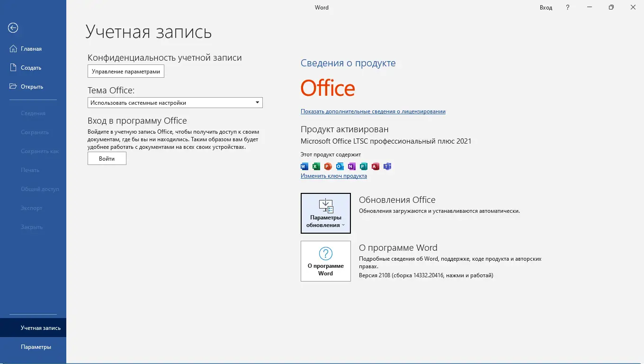Click the Войти button
This screenshot has width=644, height=364.
click(x=107, y=159)
